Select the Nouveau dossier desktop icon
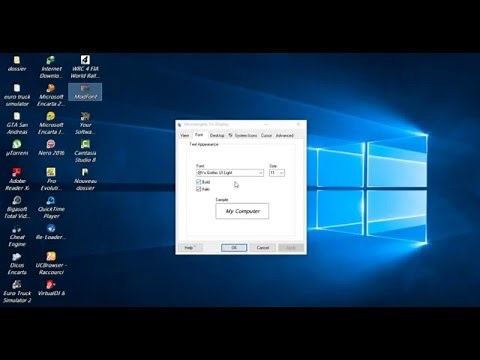The width and height of the screenshot is (480, 360). (85, 179)
